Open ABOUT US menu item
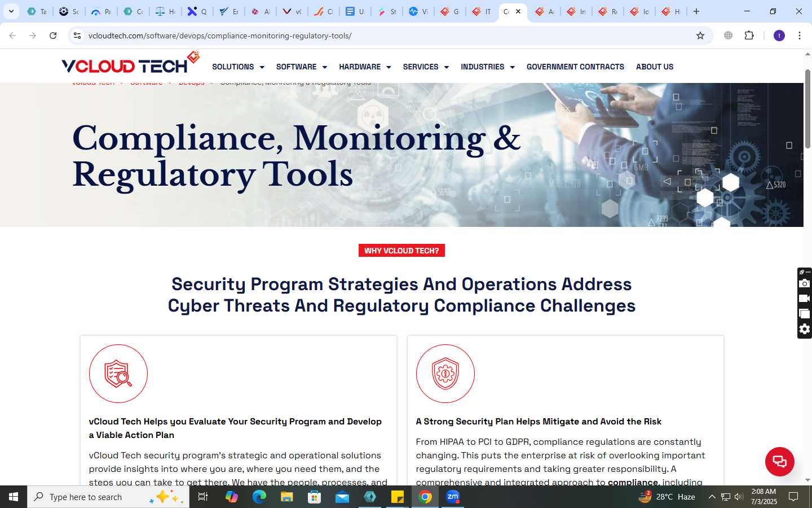Image resolution: width=812 pixels, height=508 pixels. click(x=655, y=67)
